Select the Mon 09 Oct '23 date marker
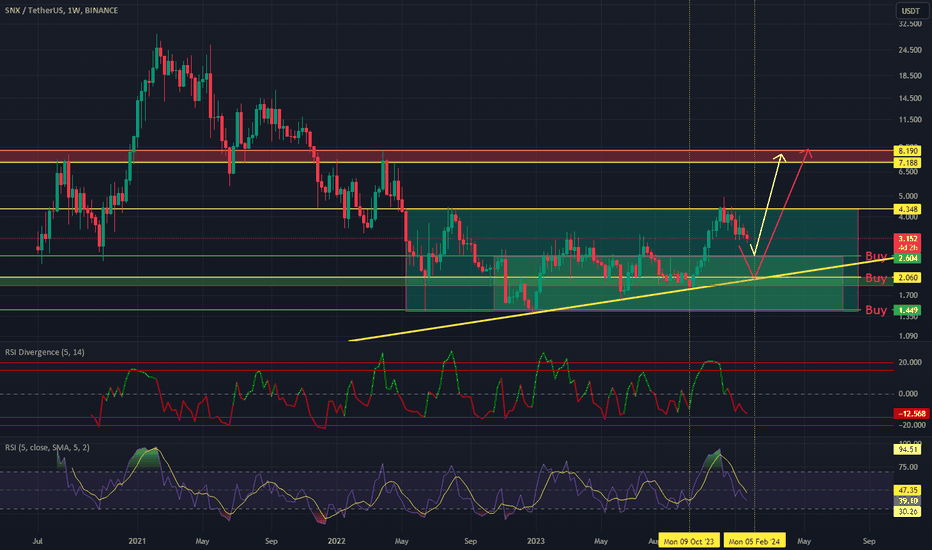The width and height of the screenshot is (932, 550). coord(689,542)
